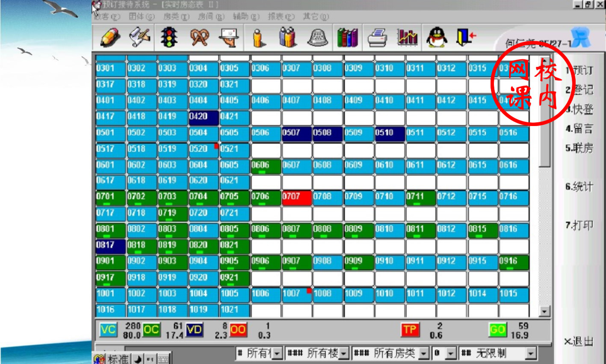This screenshot has height=364, width=606.
Task: Click the VD status legend square
Action: (195, 330)
